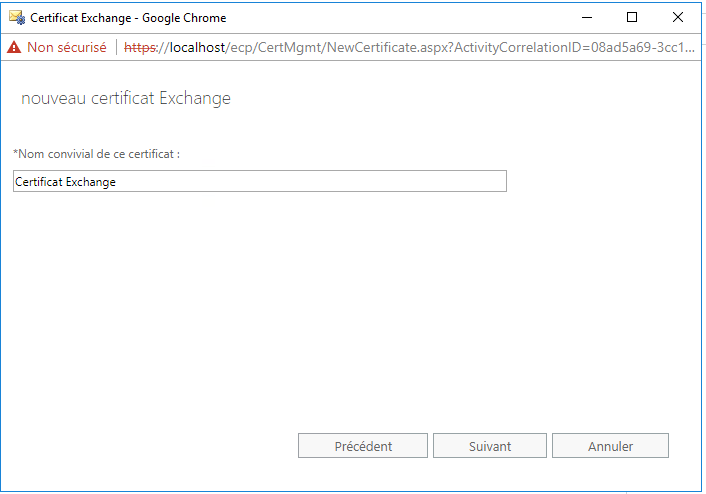Go back with the Précédent button
The height and width of the screenshot is (494, 706).
point(363,446)
